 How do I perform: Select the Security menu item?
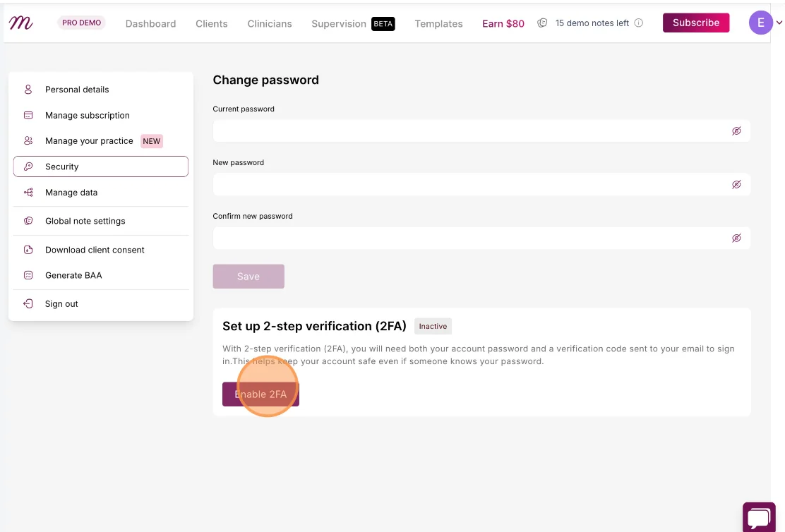(x=101, y=166)
